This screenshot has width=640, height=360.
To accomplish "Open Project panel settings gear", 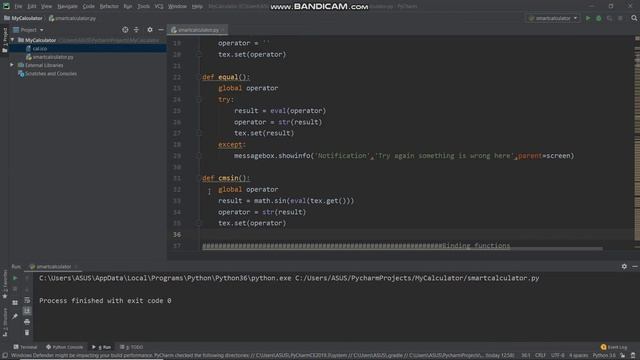I will (x=150, y=30).
